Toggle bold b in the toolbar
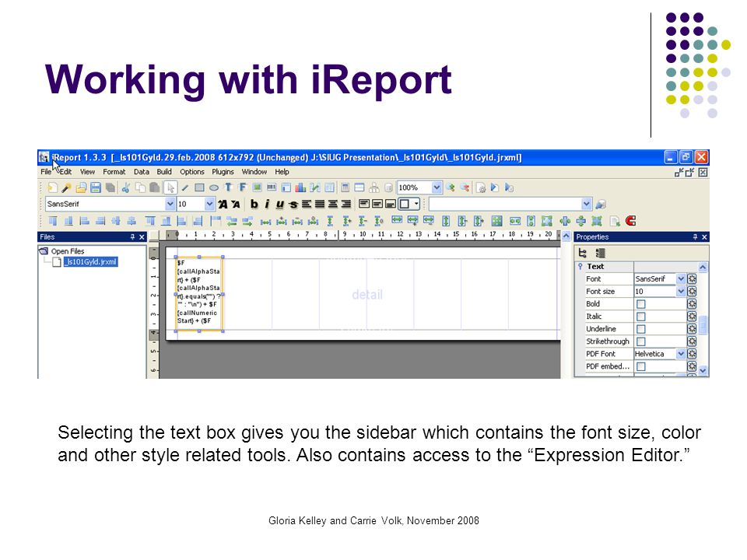The height and width of the screenshot is (560, 747). (x=254, y=205)
